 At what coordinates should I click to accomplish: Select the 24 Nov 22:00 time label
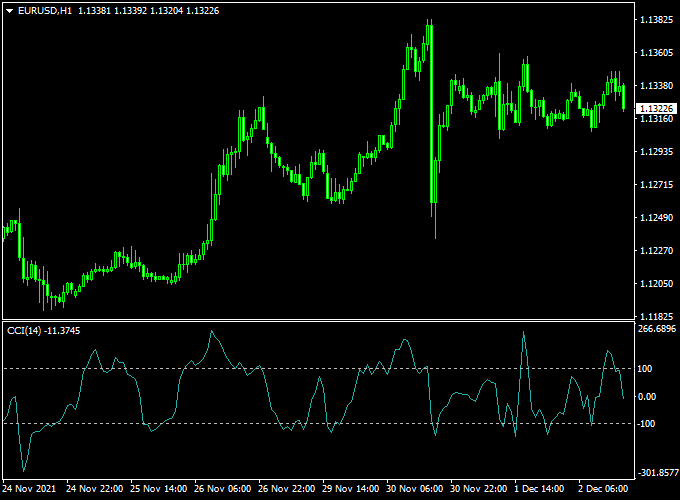95,489
